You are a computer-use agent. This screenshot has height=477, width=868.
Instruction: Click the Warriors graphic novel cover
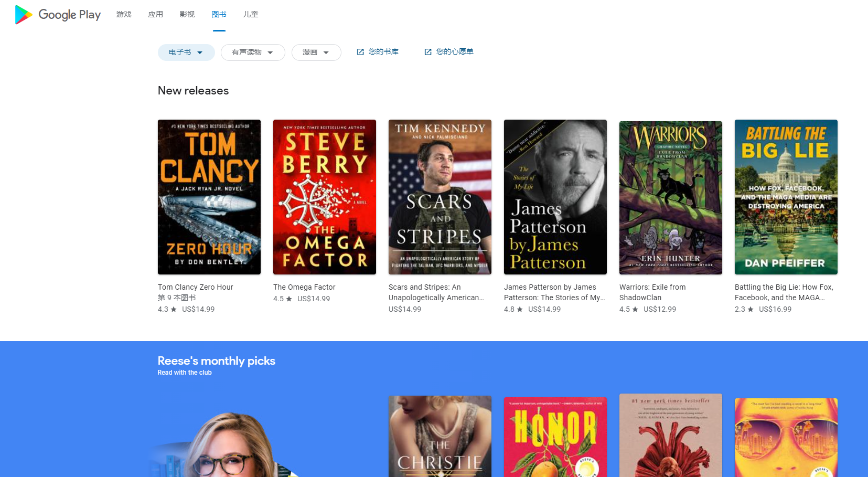tap(671, 198)
